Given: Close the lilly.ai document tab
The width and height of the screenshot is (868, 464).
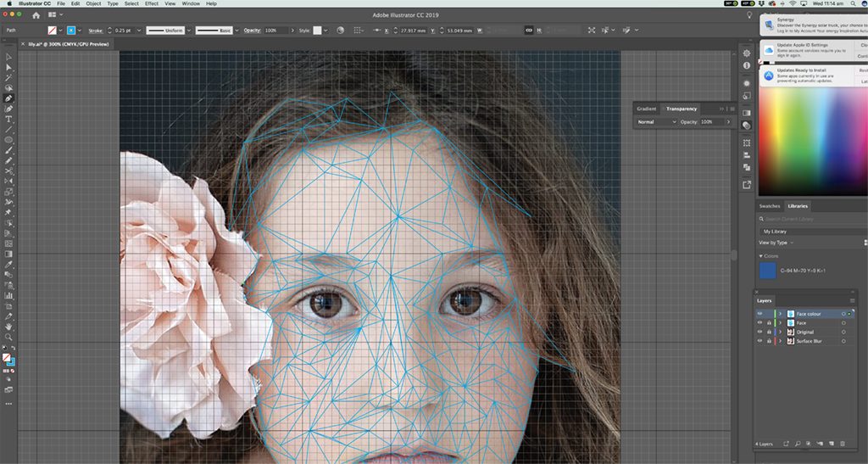Looking at the screenshot, I should click(x=23, y=44).
